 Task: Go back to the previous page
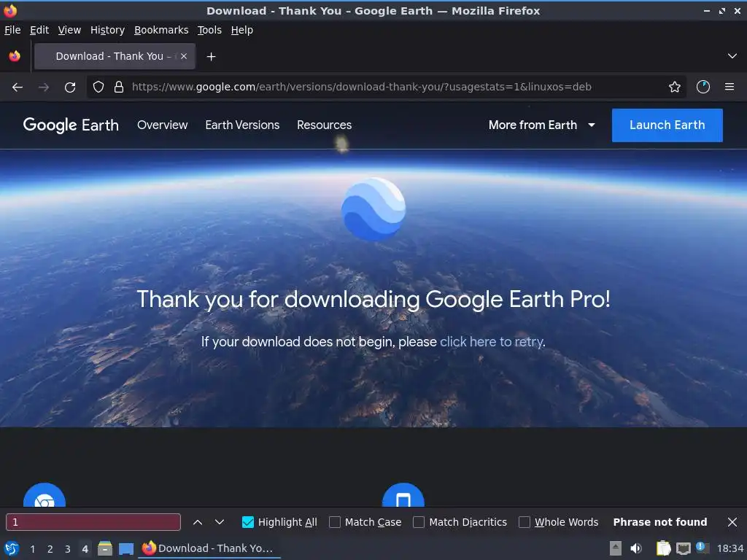18,87
